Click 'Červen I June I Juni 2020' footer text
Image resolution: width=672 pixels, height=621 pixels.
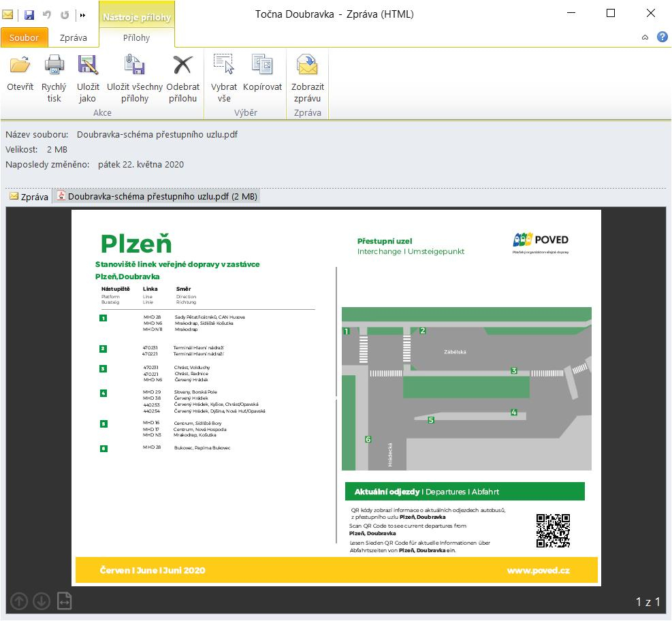coord(152,570)
